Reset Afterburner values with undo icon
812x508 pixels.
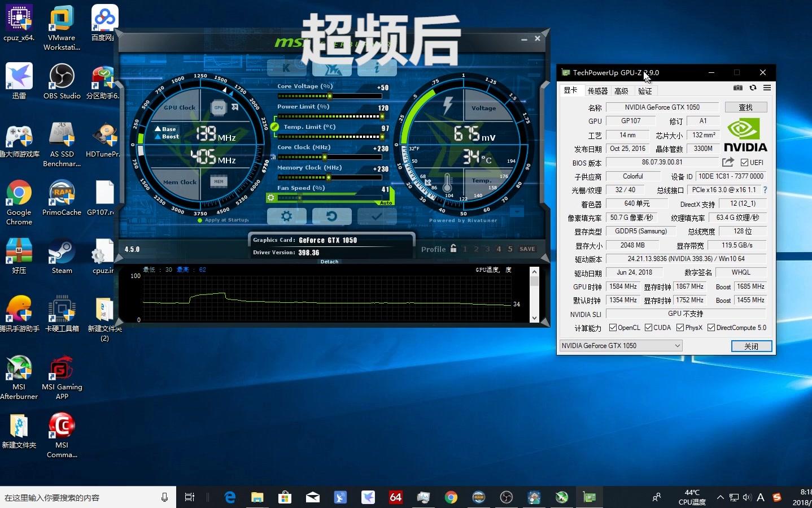[331, 216]
